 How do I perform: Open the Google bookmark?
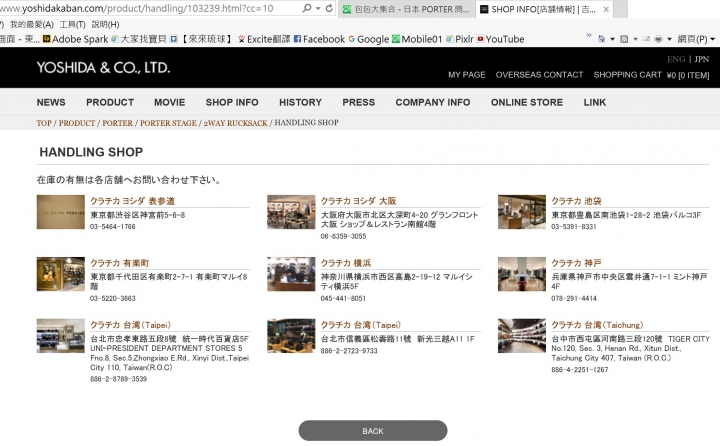point(369,39)
